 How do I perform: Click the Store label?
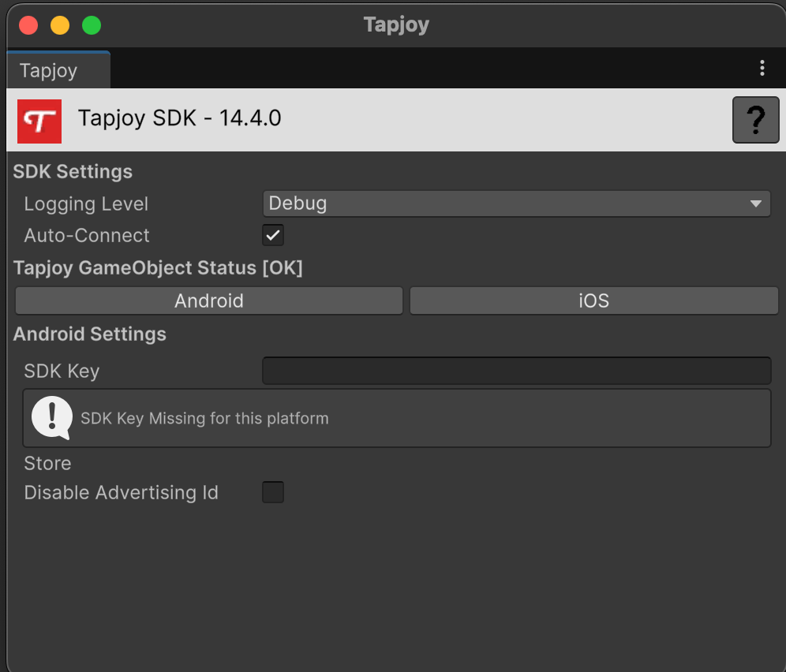pos(47,464)
